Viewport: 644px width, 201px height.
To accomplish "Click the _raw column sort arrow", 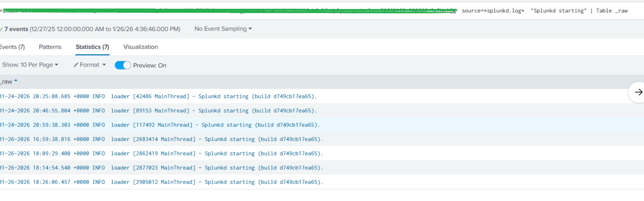I will [16, 81].
